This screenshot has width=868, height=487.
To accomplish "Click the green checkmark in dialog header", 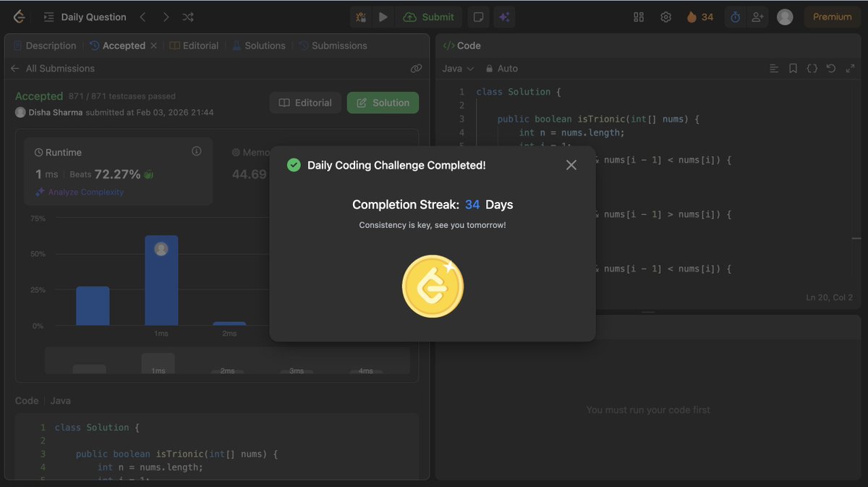I will coord(294,165).
